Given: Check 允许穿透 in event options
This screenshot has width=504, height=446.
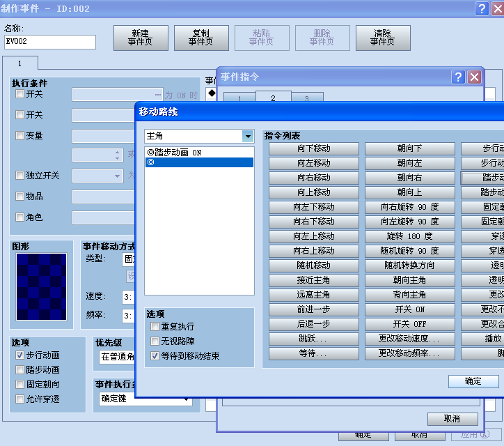Looking at the screenshot, I should 19,399.
